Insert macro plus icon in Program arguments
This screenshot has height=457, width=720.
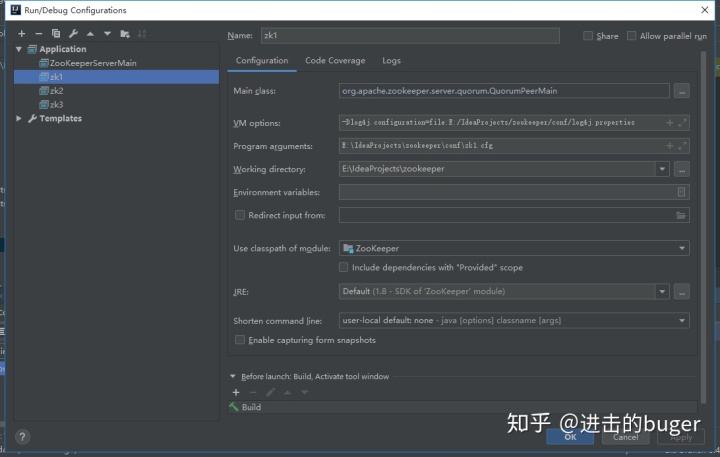(x=669, y=146)
